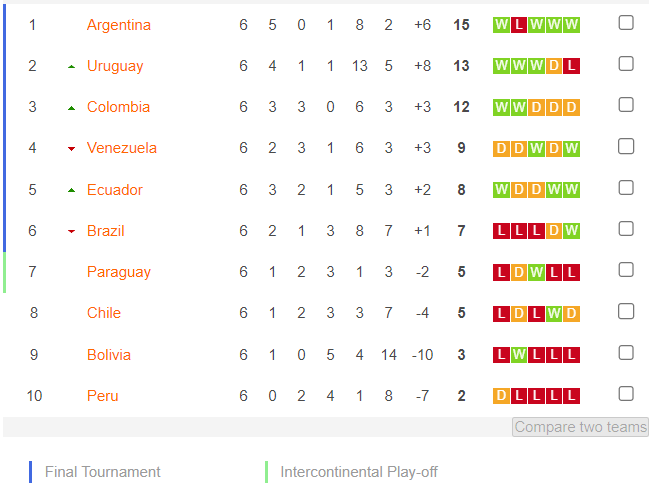Click the red down arrow beside Brazil

point(72,231)
